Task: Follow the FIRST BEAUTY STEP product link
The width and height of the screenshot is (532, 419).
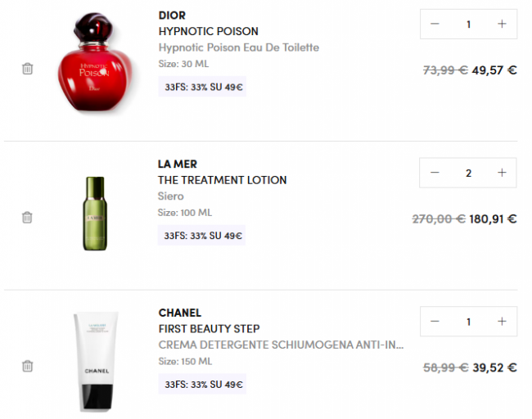Action: pos(209,328)
